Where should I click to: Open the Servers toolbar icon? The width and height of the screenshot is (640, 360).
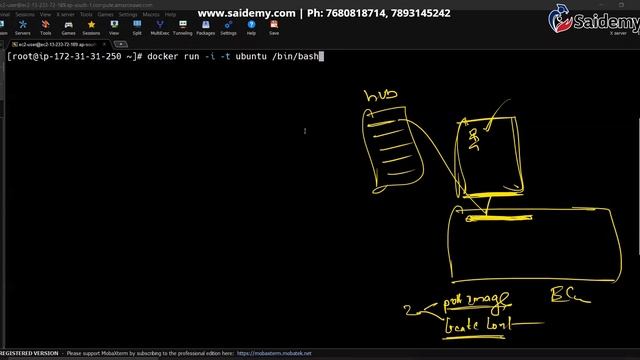pyautogui.click(x=23, y=28)
